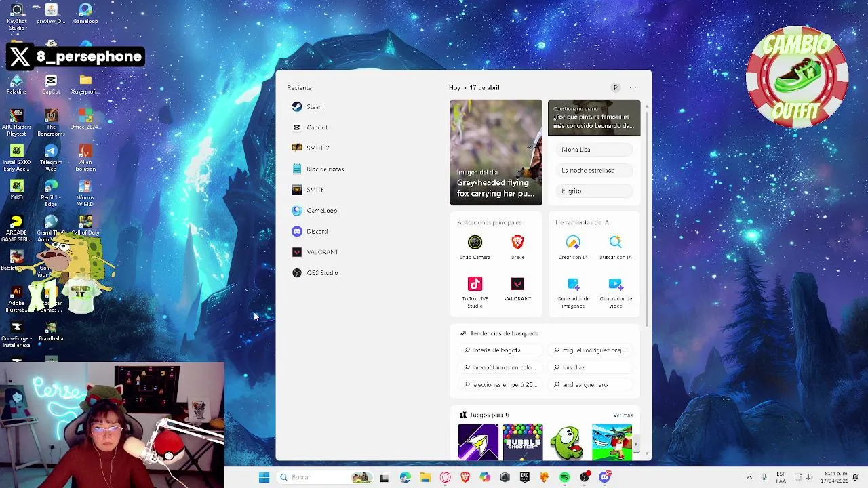This screenshot has height=488, width=868.
Task: Open Generador de vídeo tool
Action: tap(615, 292)
